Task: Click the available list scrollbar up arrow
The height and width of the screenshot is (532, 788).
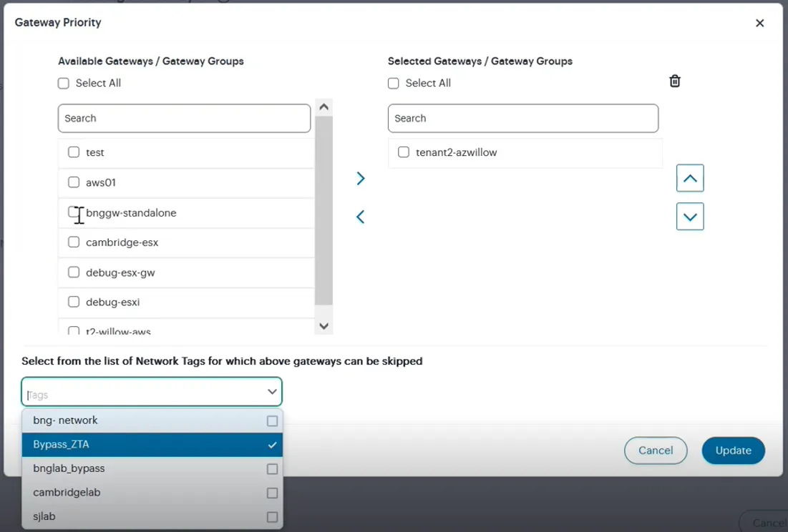Action: click(x=324, y=107)
